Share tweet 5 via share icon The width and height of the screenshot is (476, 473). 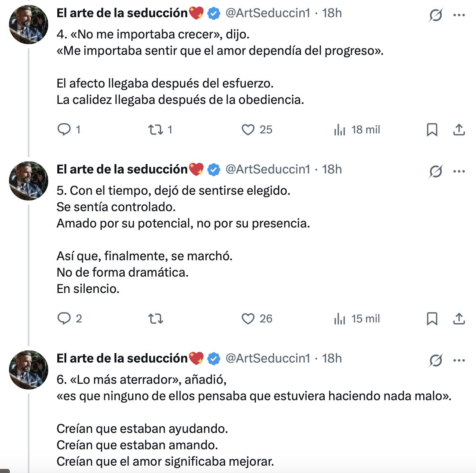click(459, 318)
